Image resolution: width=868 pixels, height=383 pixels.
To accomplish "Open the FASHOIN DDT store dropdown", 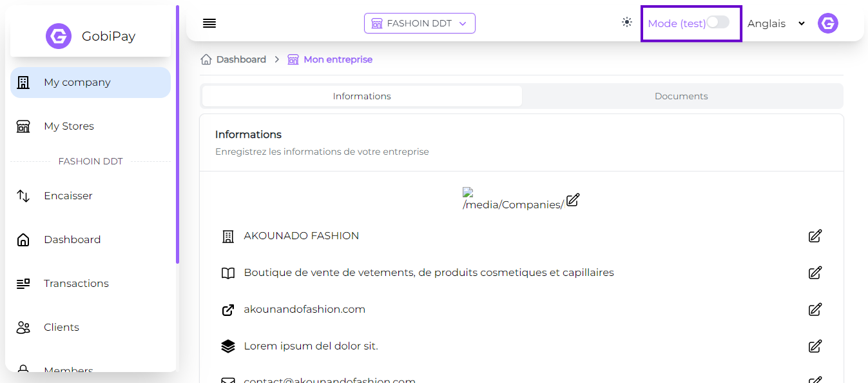I will coord(420,23).
